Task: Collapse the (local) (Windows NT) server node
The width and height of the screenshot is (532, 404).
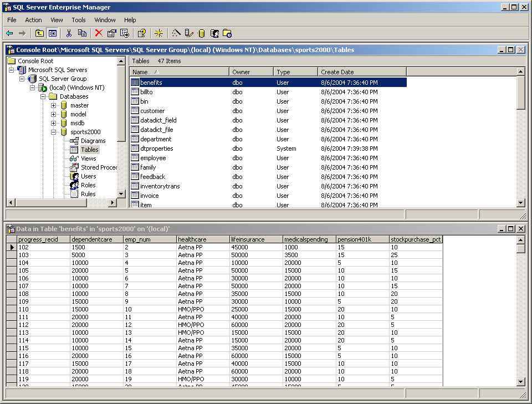Action: 33,88
